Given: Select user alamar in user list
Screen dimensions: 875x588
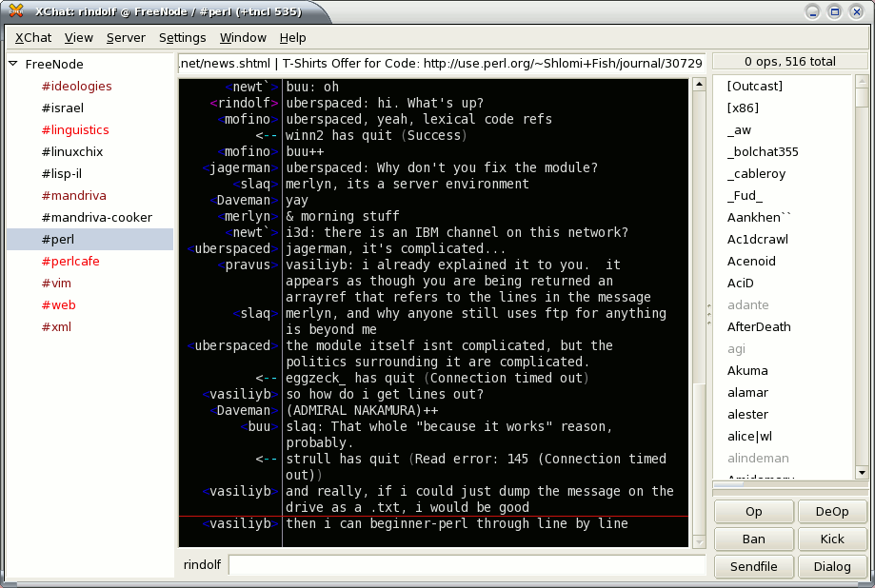Looking at the screenshot, I should point(747,392).
